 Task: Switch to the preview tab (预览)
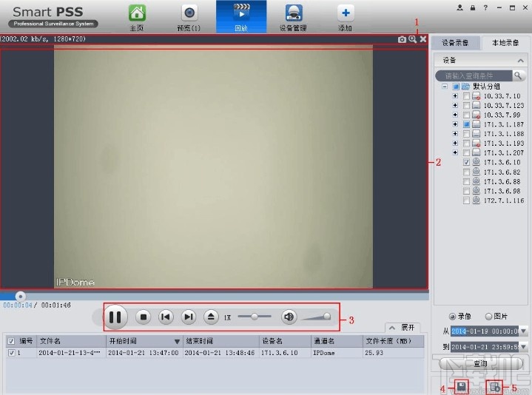pyautogui.click(x=189, y=18)
